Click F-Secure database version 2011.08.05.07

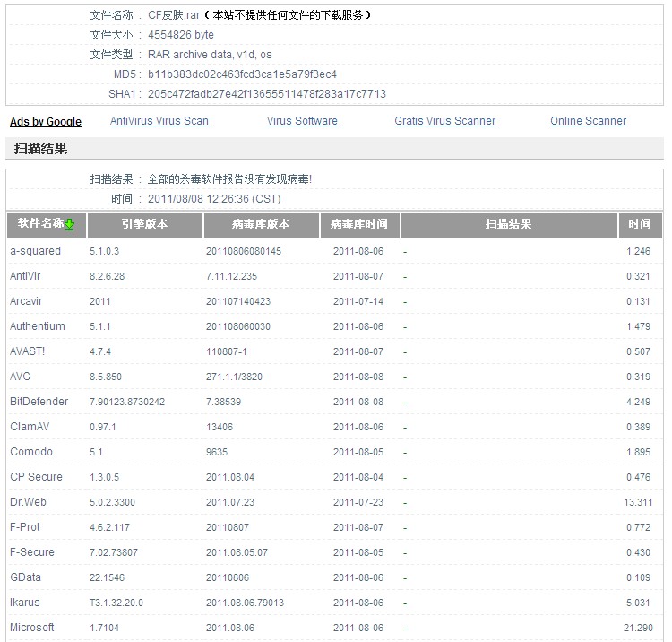coord(237,552)
